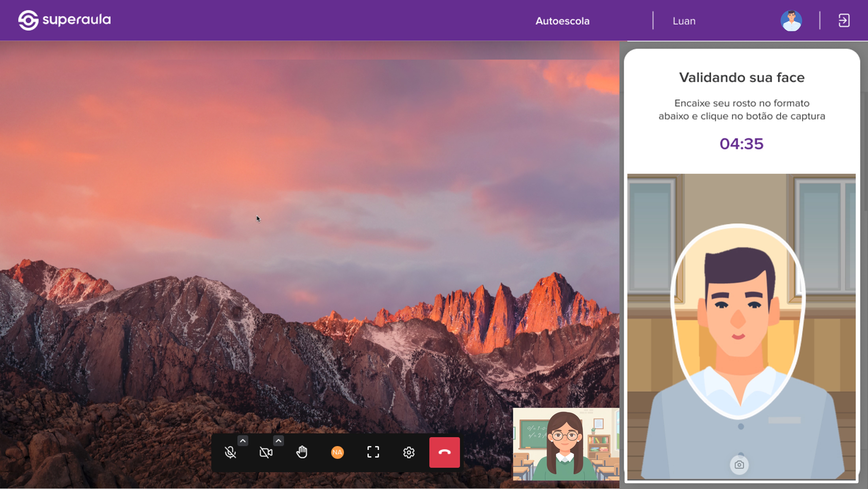Turn on the camera in the call toolbar
Screen dimensions: 868x489
pos(266,453)
